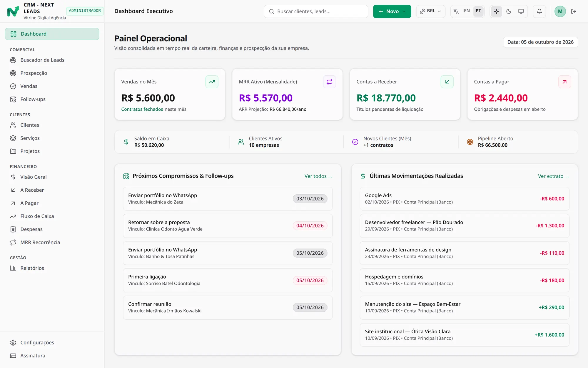Viewport: 588px width, 368px height.
Task: Click the Contratos fechados link text
Action: [142, 109]
